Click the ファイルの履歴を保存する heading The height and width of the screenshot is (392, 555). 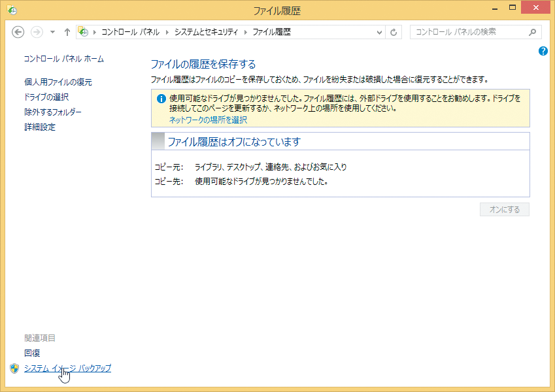[x=203, y=65]
